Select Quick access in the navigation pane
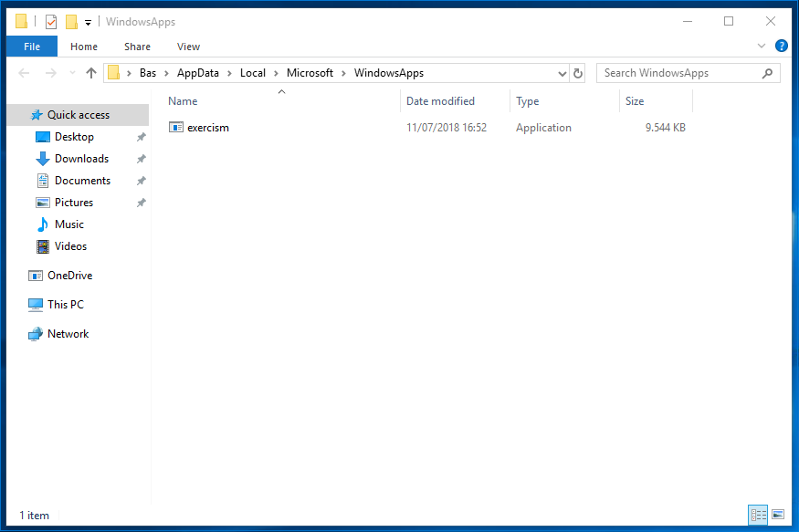Screen dimensions: 799x532 coord(78,115)
